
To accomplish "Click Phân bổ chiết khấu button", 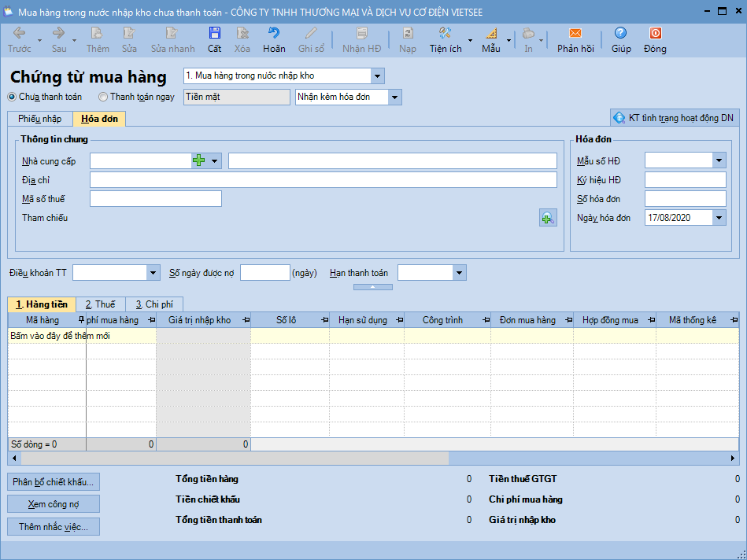I will point(54,481).
